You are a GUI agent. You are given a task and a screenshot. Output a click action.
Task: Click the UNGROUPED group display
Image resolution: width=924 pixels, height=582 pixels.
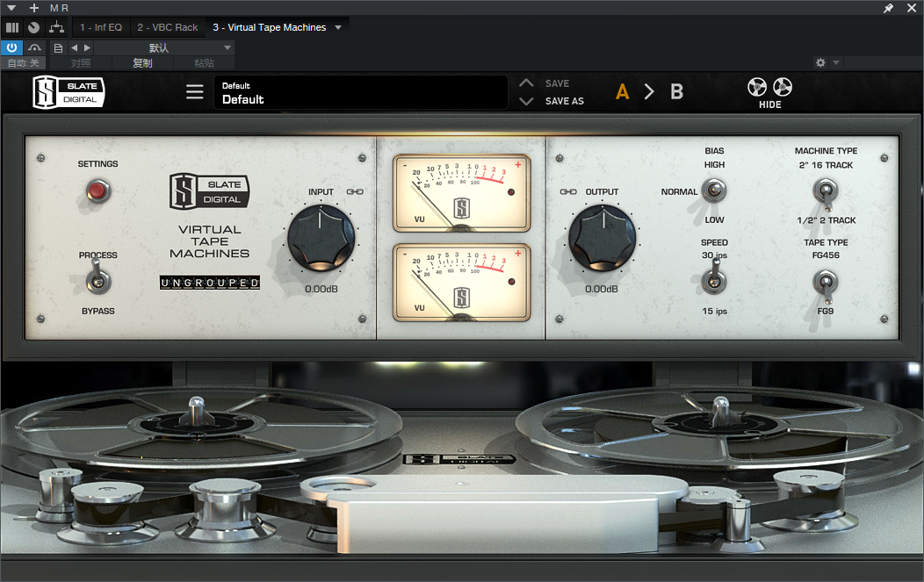click(210, 283)
